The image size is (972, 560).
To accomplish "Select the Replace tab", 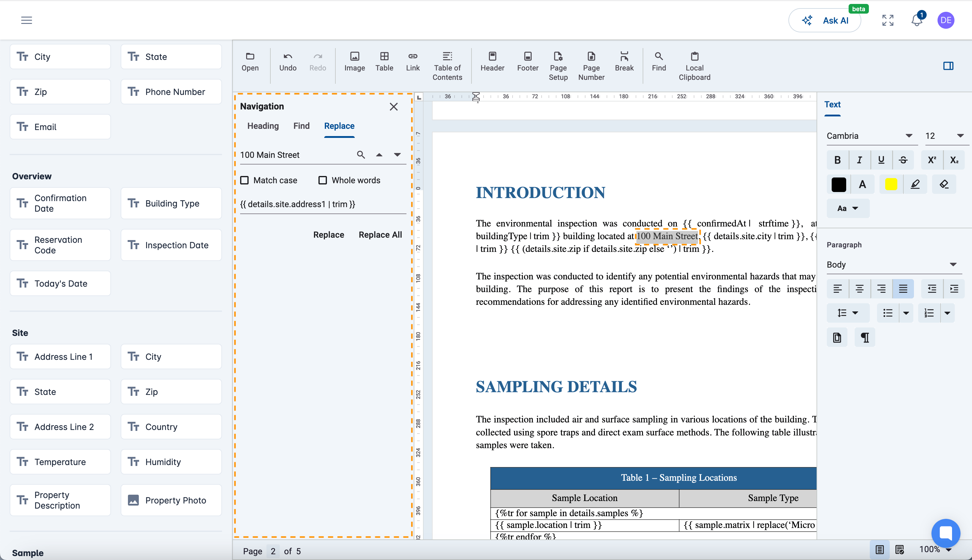I will pos(339,126).
